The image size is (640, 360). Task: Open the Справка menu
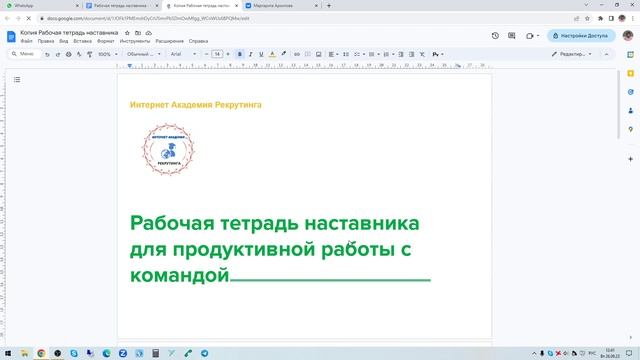pos(198,41)
